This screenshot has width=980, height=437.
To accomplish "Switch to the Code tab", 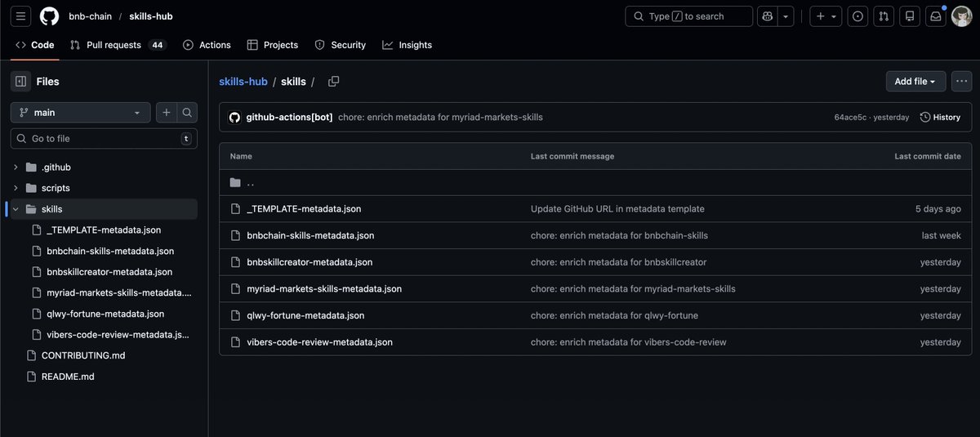I will point(34,45).
